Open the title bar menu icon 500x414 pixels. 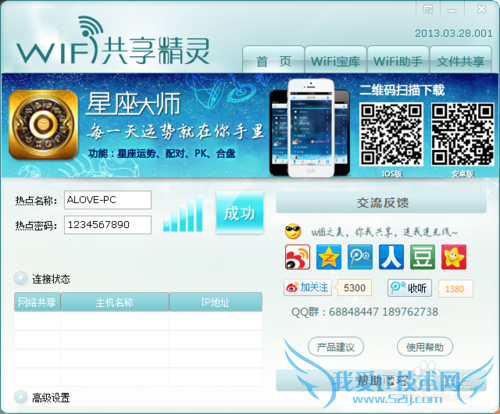point(428,9)
